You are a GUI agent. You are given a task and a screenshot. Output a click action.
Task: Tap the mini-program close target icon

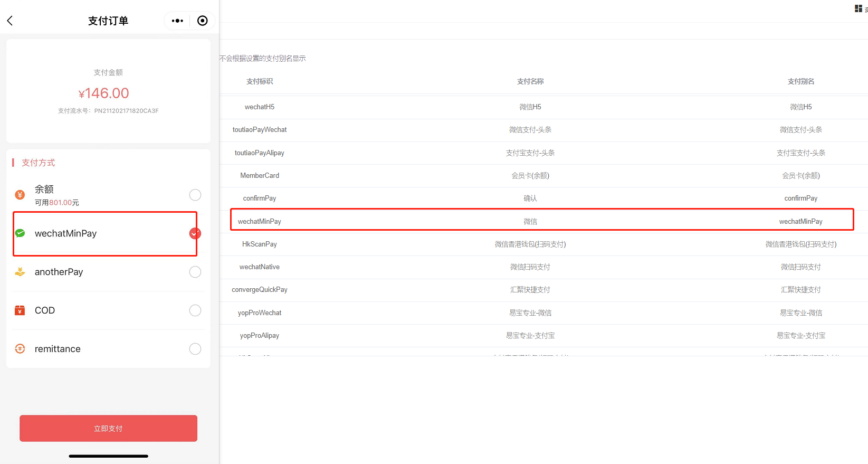pos(203,21)
